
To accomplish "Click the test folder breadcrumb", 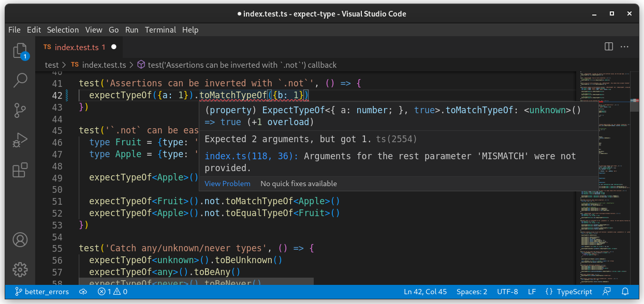I will (x=52, y=65).
